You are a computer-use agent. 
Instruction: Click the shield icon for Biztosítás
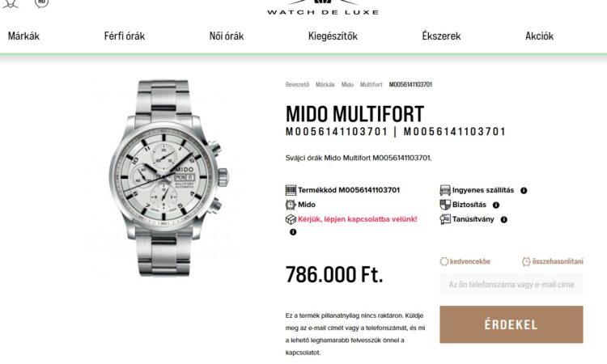pyautogui.click(x=445, y=205)
